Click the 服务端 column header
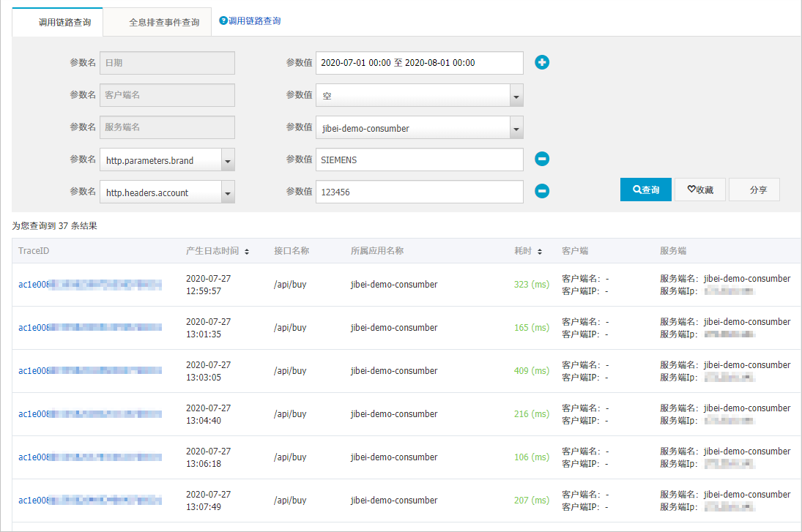 [x=673, y=251]
